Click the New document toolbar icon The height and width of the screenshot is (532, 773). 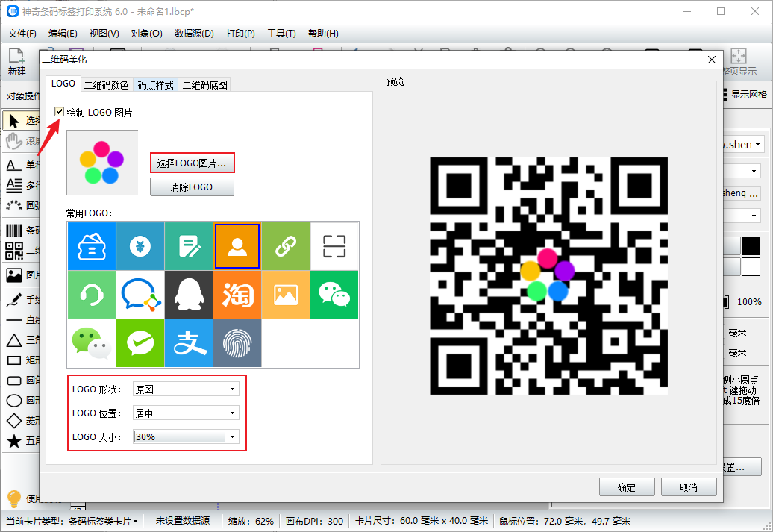[x=16, y=62]
